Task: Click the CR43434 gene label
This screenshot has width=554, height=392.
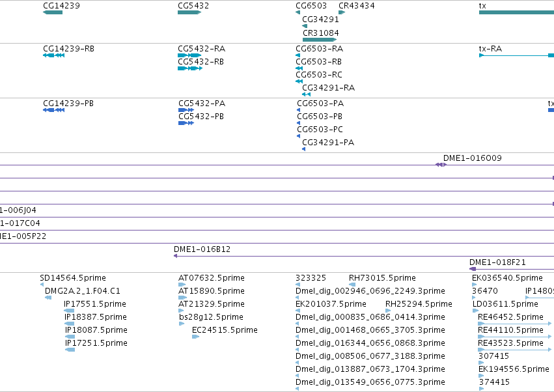Action: pos(357,6)
